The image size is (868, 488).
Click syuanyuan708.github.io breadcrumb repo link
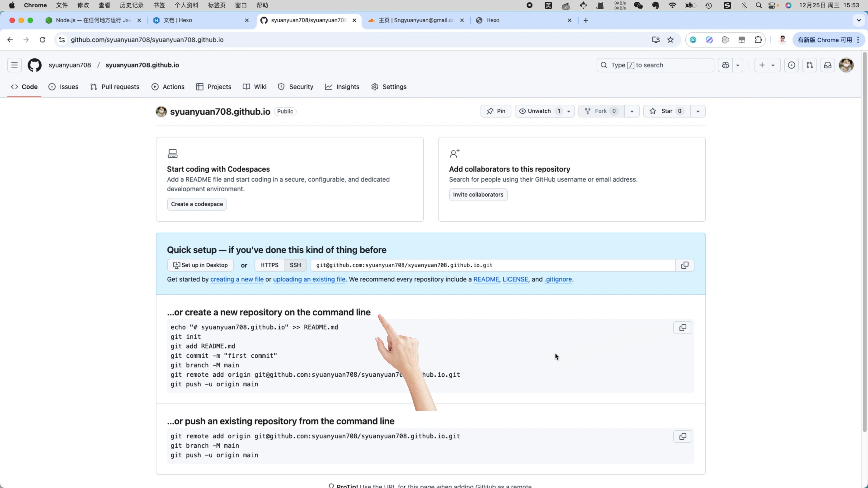(x=142, y=65)
